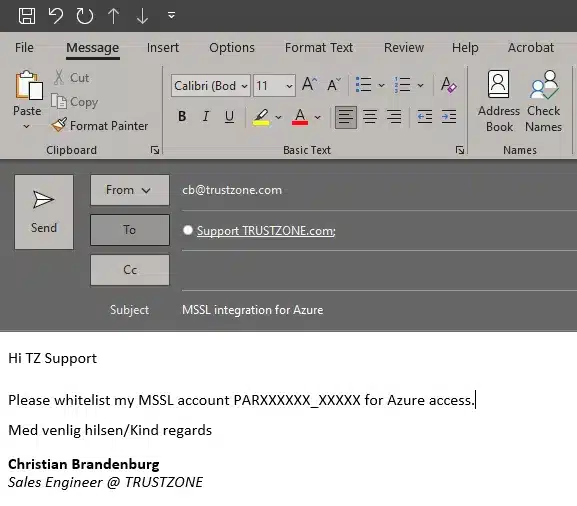Expand the bullet styles dropdown

(382, 85)
